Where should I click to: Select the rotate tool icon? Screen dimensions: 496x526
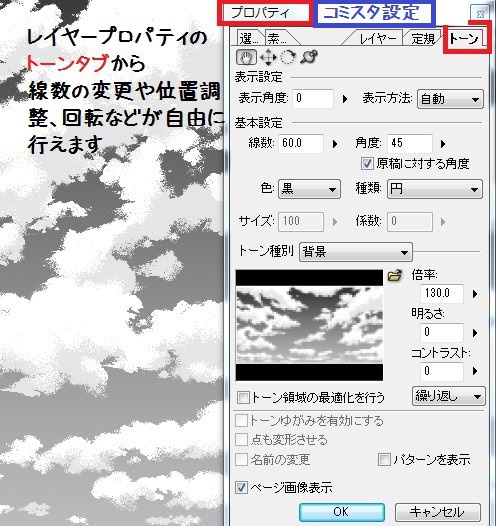click(x=288, y=57)
